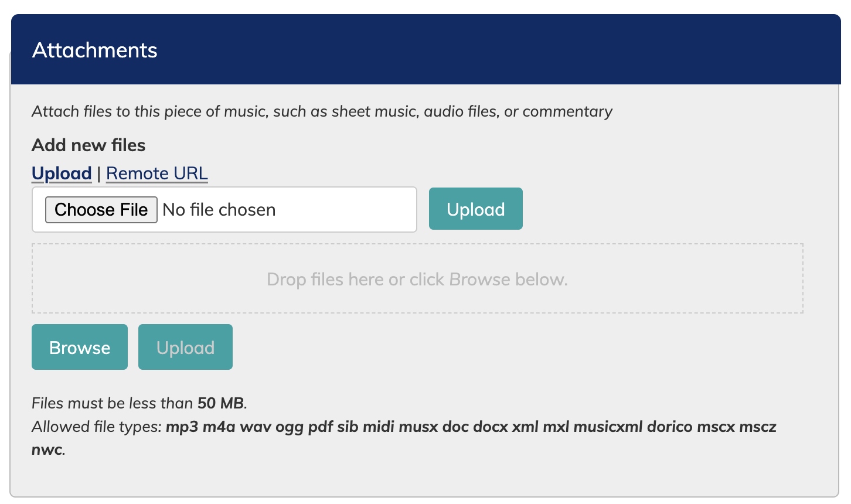Click the Attachments panel header title
The image size is (851, 504).
95,50
